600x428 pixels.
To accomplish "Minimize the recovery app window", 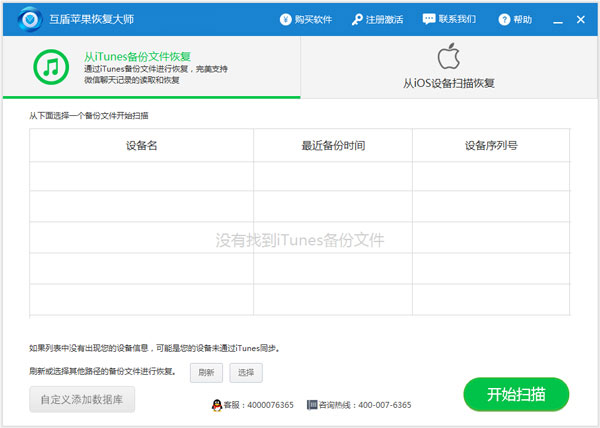I will 559,19.
